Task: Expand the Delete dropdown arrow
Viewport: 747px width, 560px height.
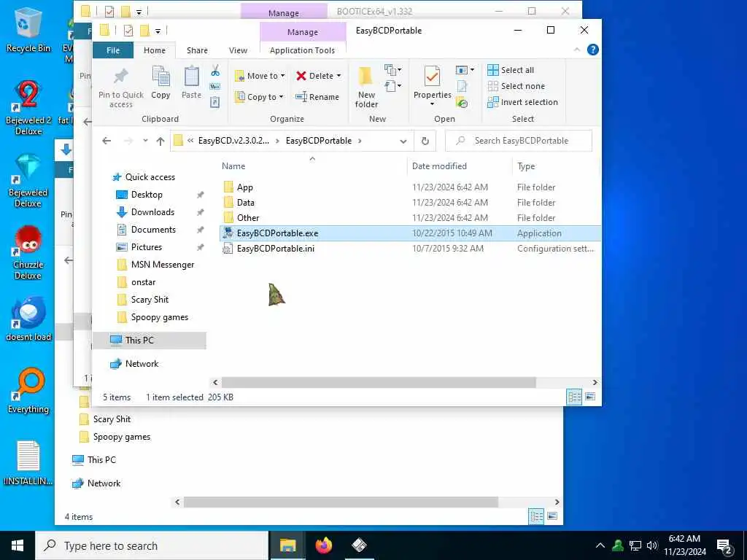Action: click(x=338, y=76)
